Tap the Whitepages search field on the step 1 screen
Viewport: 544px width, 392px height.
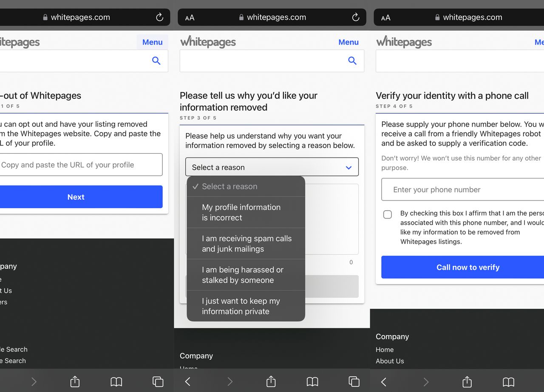[83, 61]
